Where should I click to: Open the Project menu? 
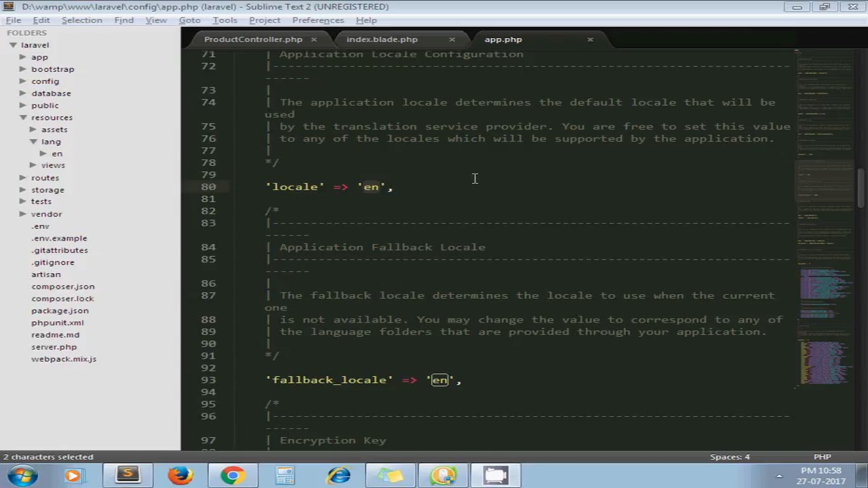pyautogui.click(x=264, y=20)
